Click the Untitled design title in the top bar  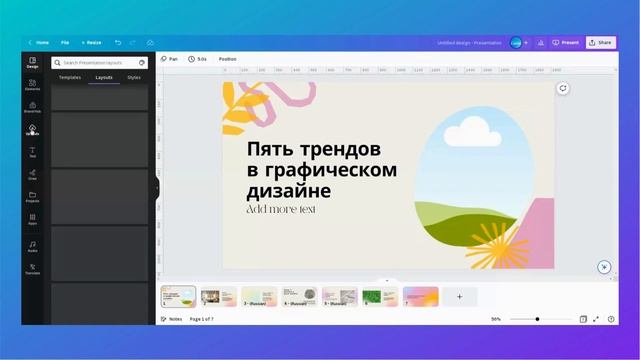pyautogui.click(x=469, y=42)
